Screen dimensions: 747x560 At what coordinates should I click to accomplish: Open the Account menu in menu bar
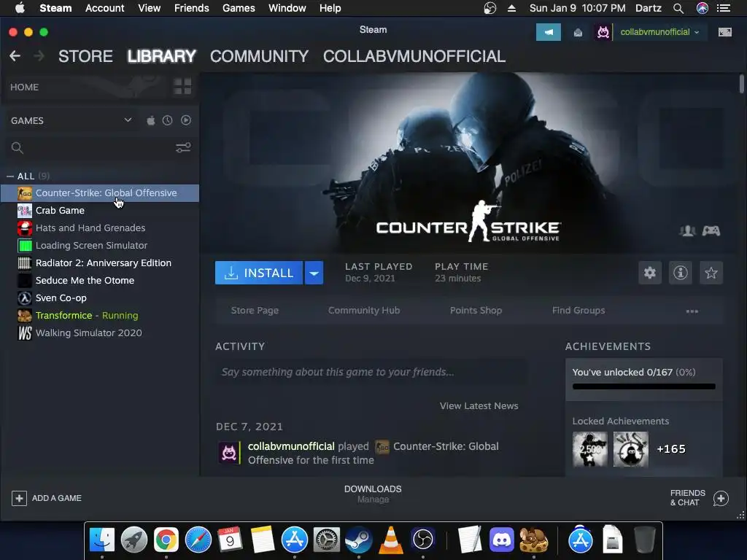(x=104, y=8)
